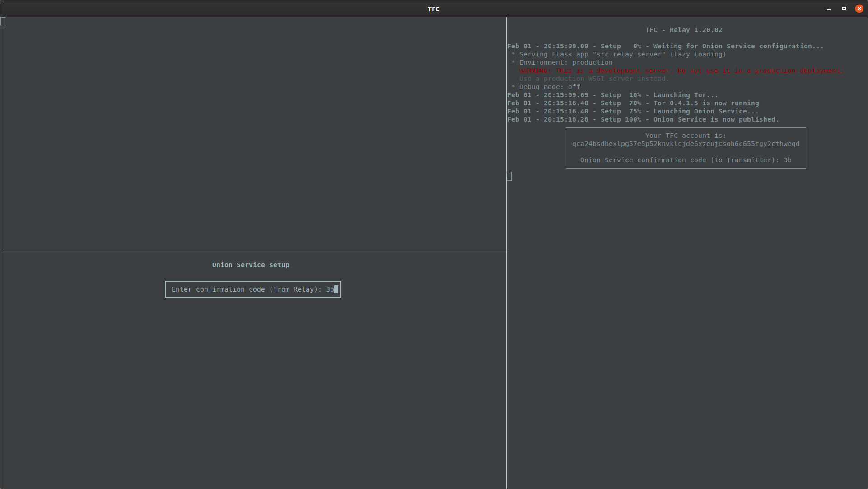Click the cursor block in the Relay pane
Image resolution: width=868 pixels, height=489 pixels.
pos(509,176)
